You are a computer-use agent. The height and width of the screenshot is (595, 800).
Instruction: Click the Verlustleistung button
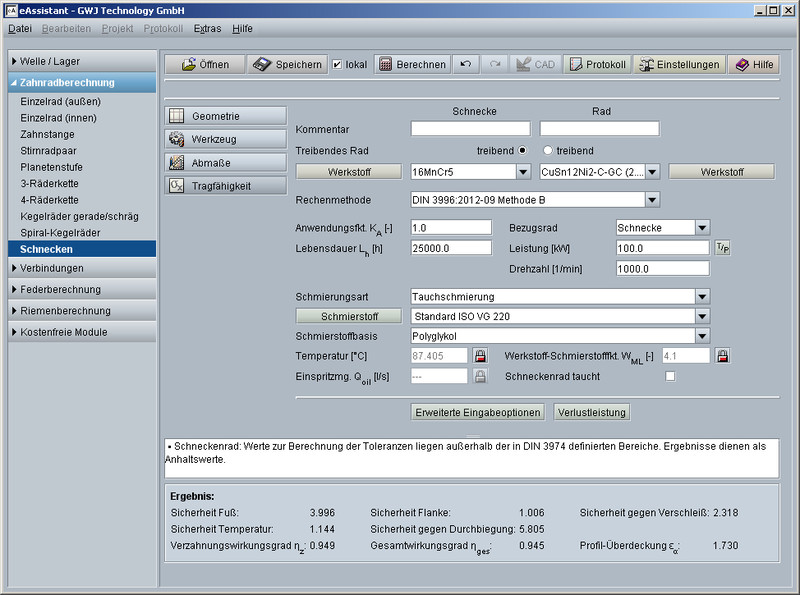click(x=592, y=412)
